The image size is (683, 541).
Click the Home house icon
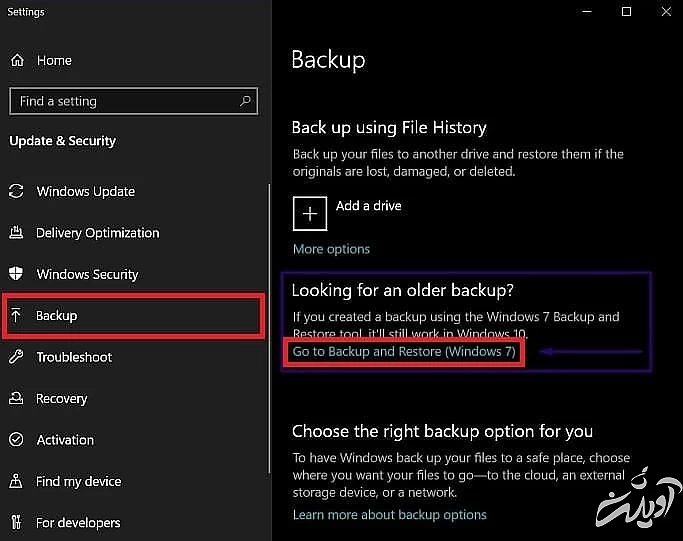click(x=17, y=60)
